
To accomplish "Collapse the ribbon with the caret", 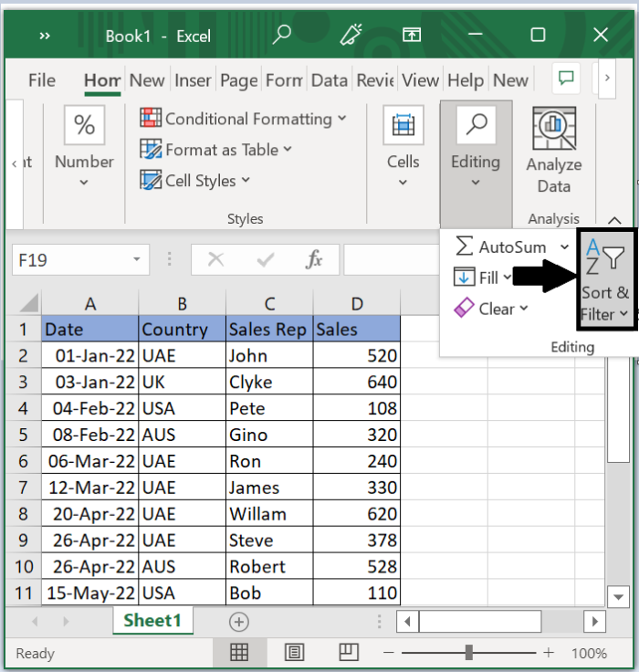I will point(614,220).
